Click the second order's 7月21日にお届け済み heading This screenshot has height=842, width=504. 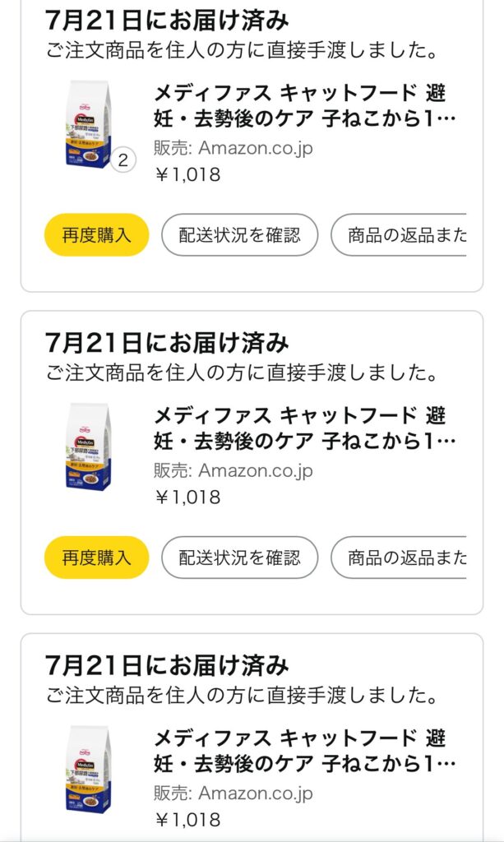tap(167, 342)
